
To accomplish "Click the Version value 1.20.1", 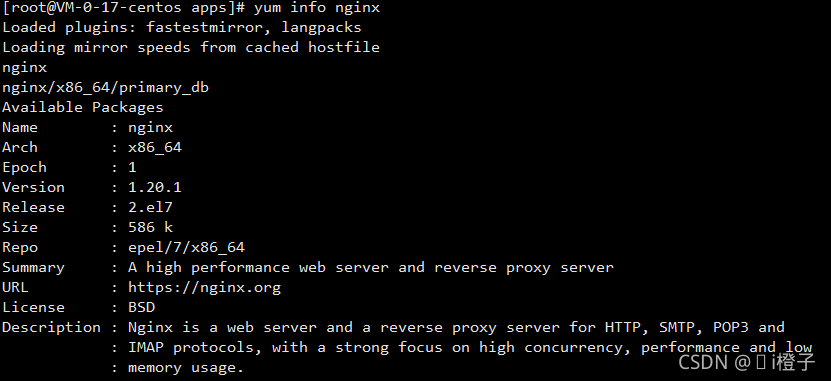I will coord(154,188).
